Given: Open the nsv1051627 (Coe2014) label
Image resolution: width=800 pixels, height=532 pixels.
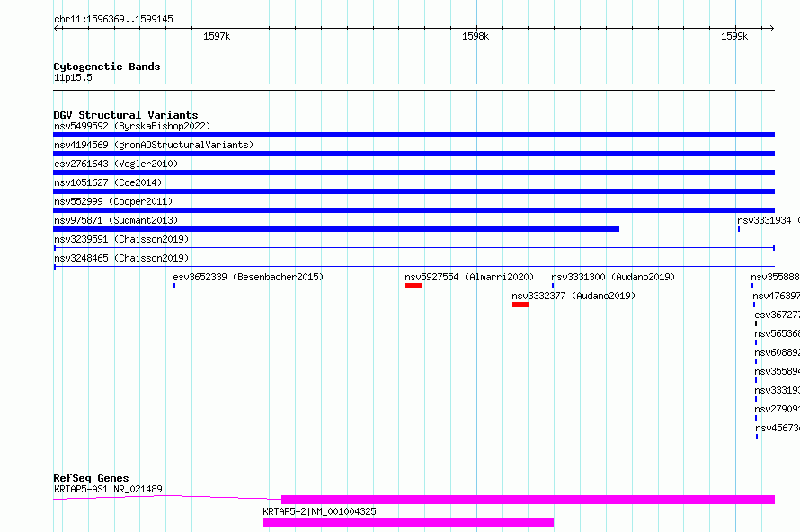Looking at the screenshot, I should click(108, 182).
